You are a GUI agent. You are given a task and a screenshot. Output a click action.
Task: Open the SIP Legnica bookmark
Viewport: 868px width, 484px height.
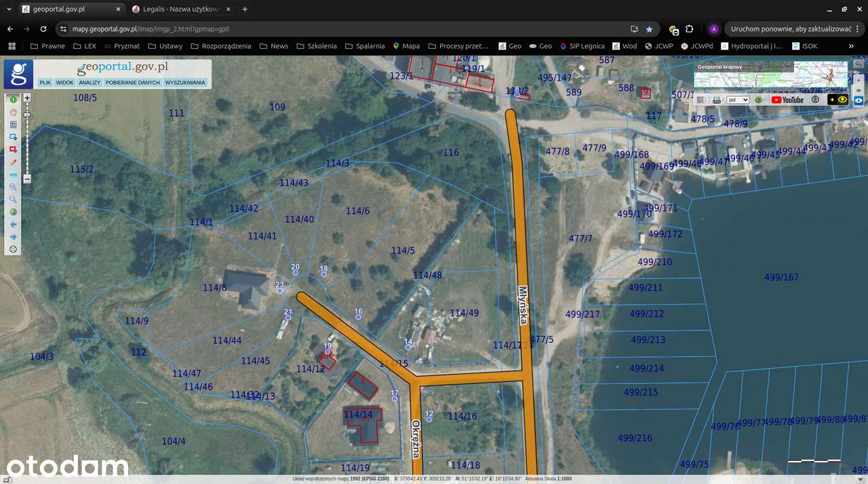click(x=583, y=46)
